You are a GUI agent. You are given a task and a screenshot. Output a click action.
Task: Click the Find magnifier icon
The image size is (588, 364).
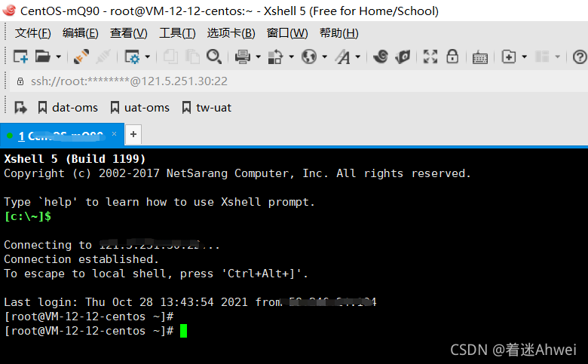pyautogui.click(x=214, y=57)
